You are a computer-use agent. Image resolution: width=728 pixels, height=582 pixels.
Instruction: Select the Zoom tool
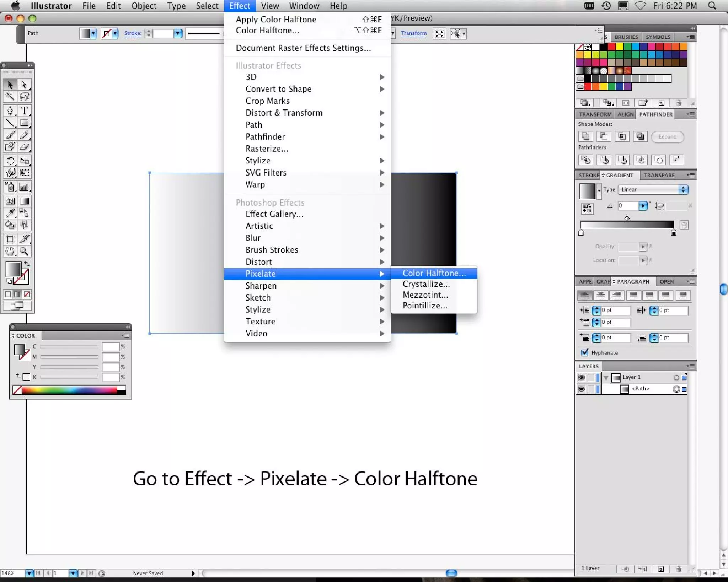24,251
